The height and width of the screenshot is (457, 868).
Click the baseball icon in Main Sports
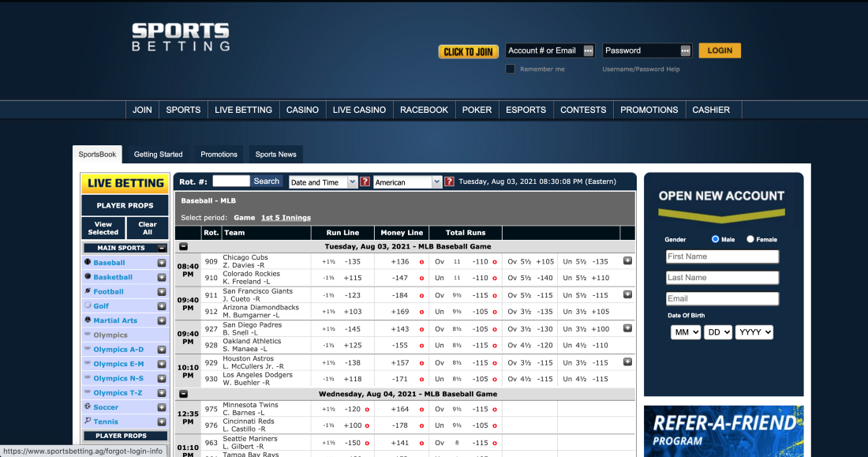[x=88, y=262]
